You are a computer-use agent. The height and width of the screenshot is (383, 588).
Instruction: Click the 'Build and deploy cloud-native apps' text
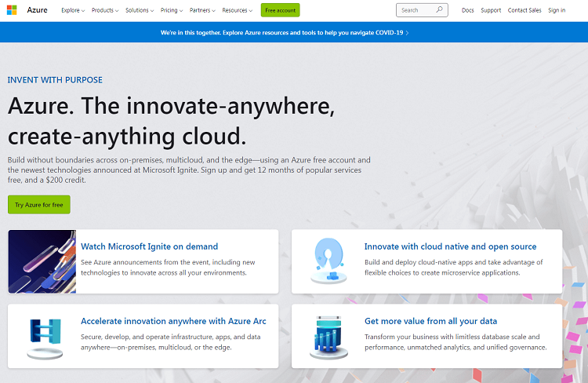point(454,268)
